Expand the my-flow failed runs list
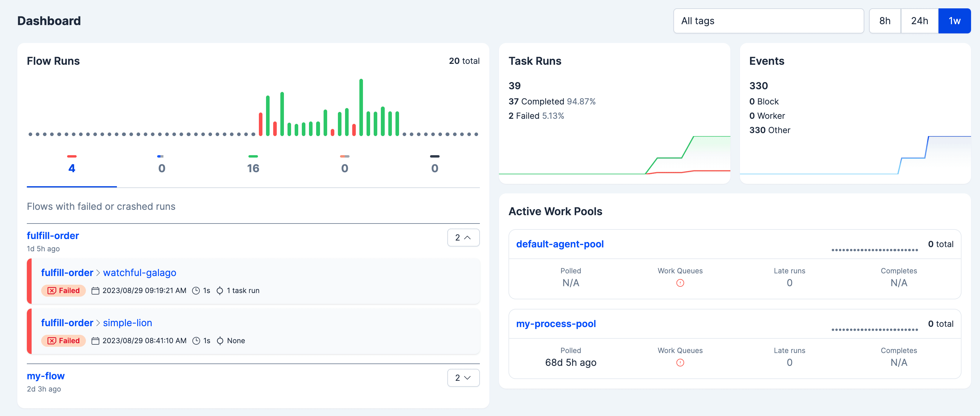The width and height of the screenshot is (980, 416). 463,378
